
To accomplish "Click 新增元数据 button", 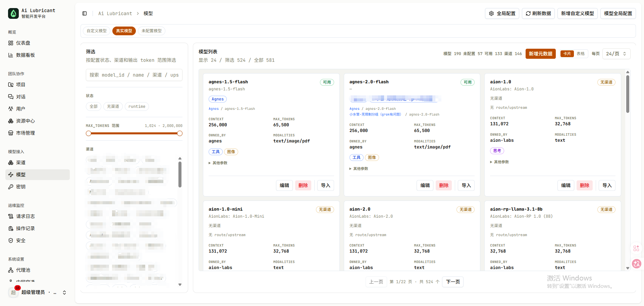I will [x=541, y=54].
